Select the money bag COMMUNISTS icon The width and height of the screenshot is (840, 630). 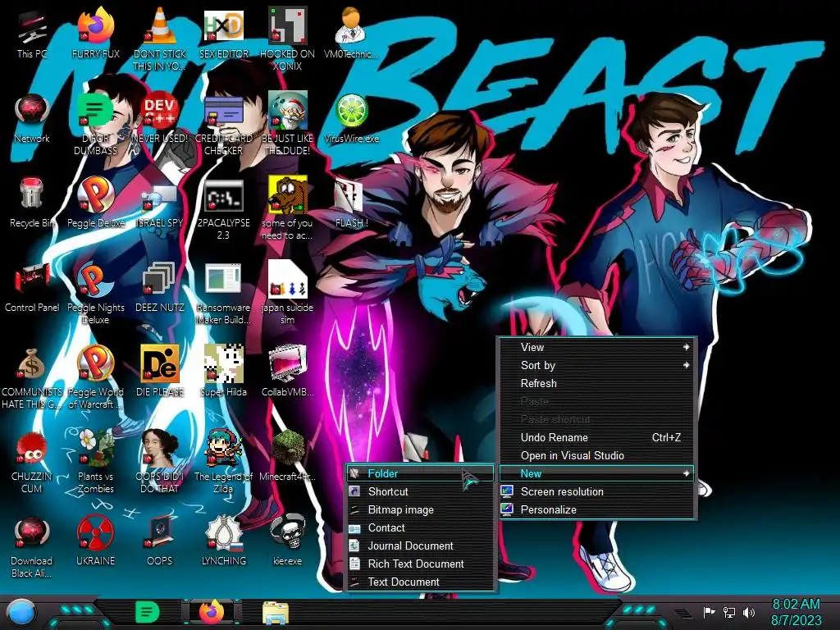pyautogui.click(x=32, y=377)
